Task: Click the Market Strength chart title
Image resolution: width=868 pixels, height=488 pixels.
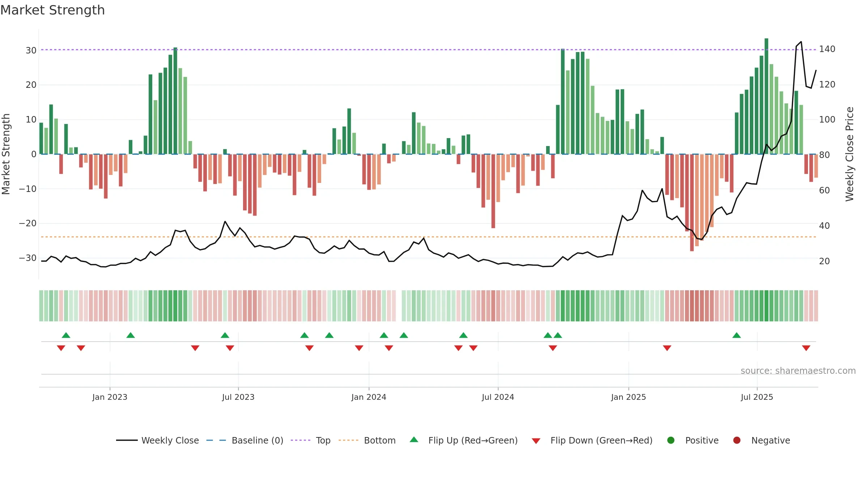Action: (x=52, y=10)
